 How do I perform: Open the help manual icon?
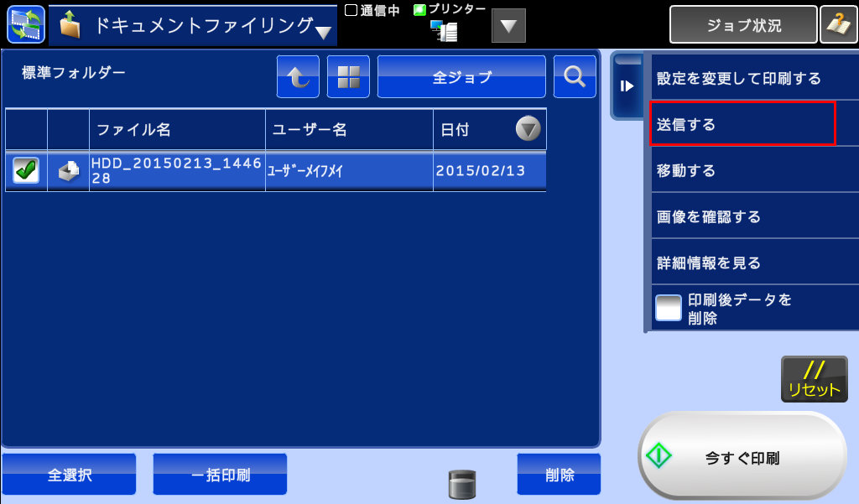click(x=836, y=24)
